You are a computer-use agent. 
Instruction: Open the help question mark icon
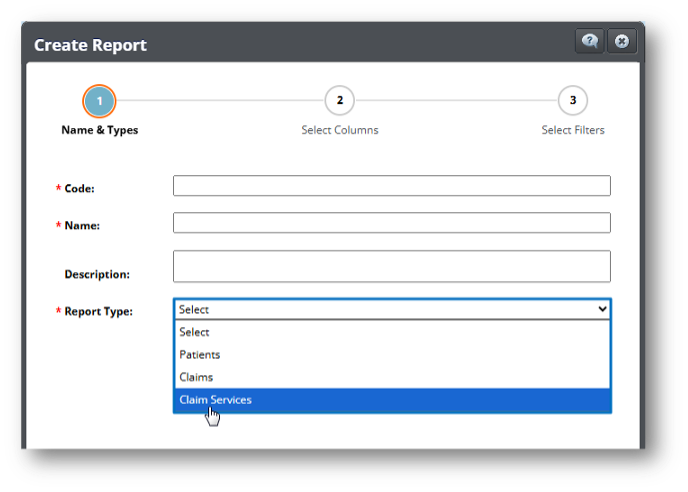589,41
